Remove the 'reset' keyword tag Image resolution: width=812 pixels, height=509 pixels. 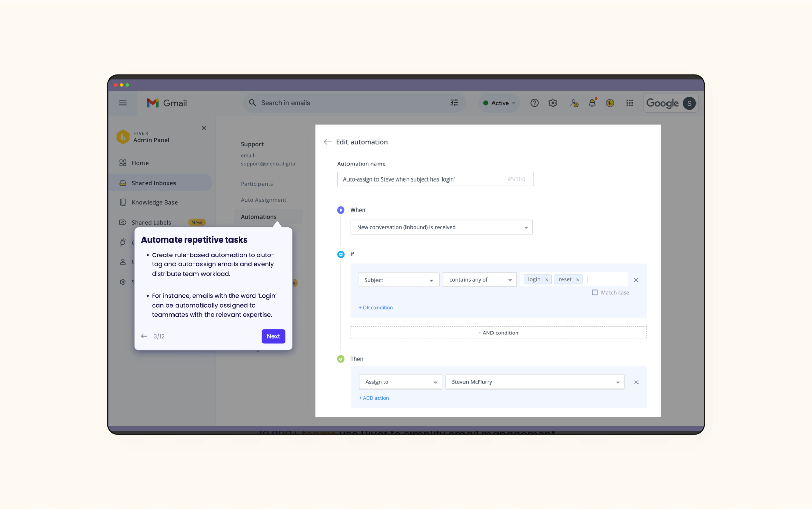click(578, 280)
